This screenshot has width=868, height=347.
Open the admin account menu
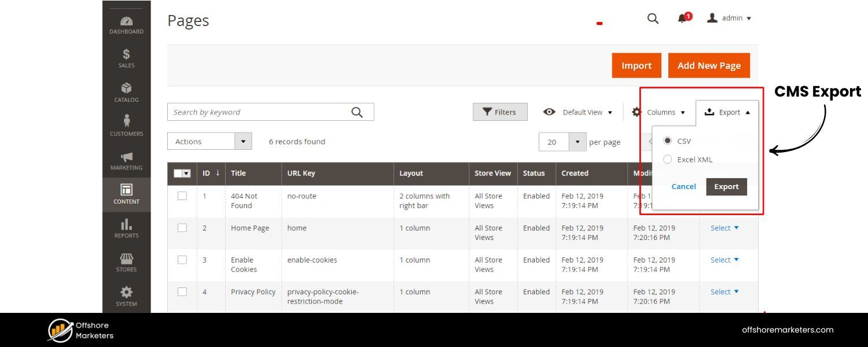pos(729,18)
